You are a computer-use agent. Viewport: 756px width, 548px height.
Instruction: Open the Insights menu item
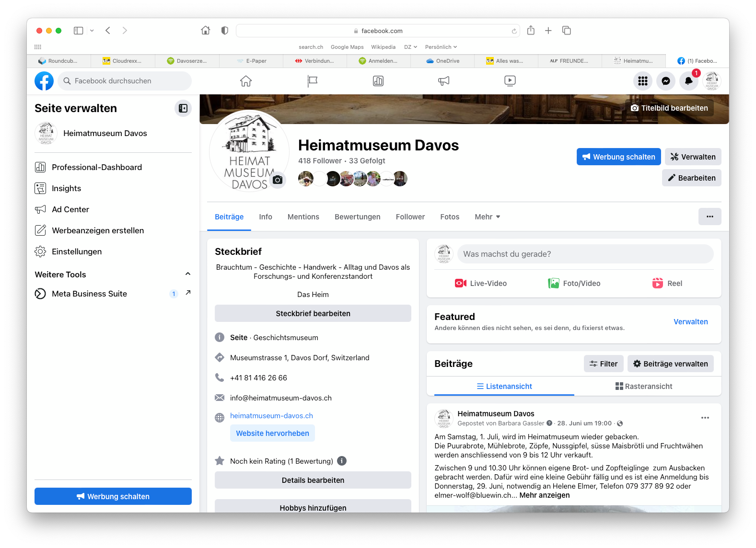pos(67,188)
